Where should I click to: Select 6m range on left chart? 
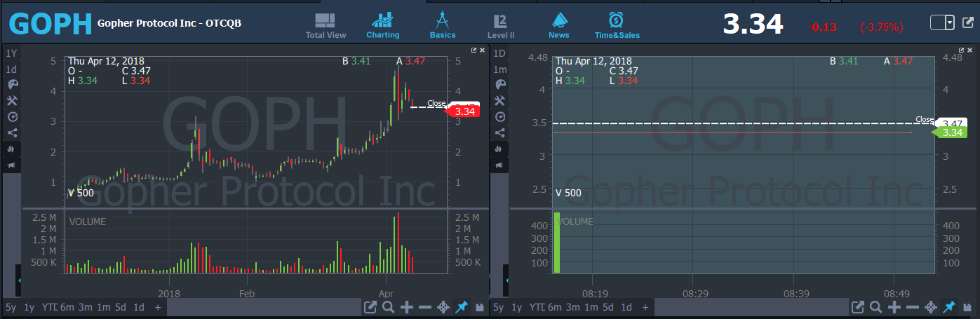pos(67,307)
